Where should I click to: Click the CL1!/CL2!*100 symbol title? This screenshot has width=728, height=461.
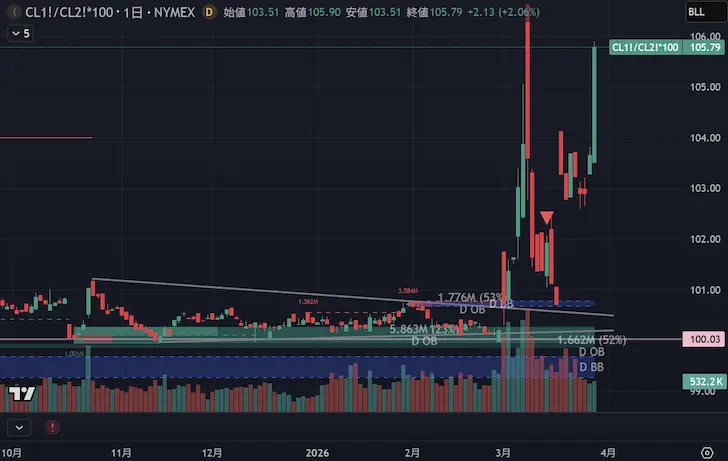click(67, 12)
